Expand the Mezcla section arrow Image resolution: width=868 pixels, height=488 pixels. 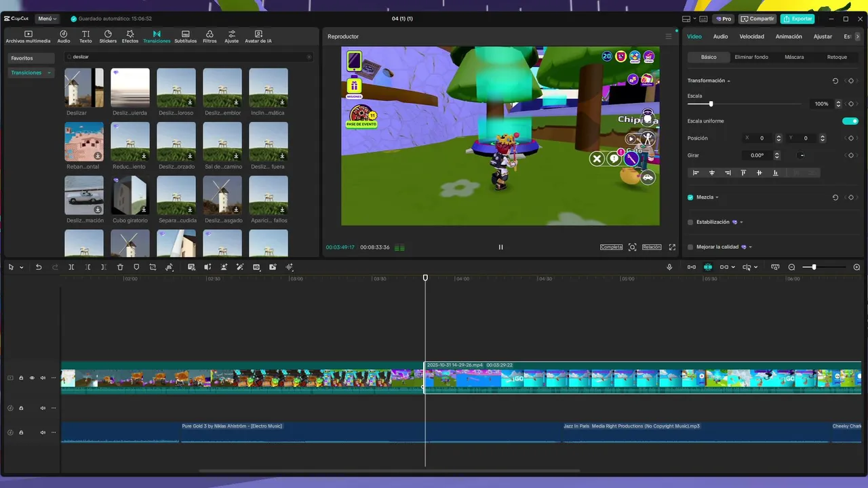click(717, 198)
